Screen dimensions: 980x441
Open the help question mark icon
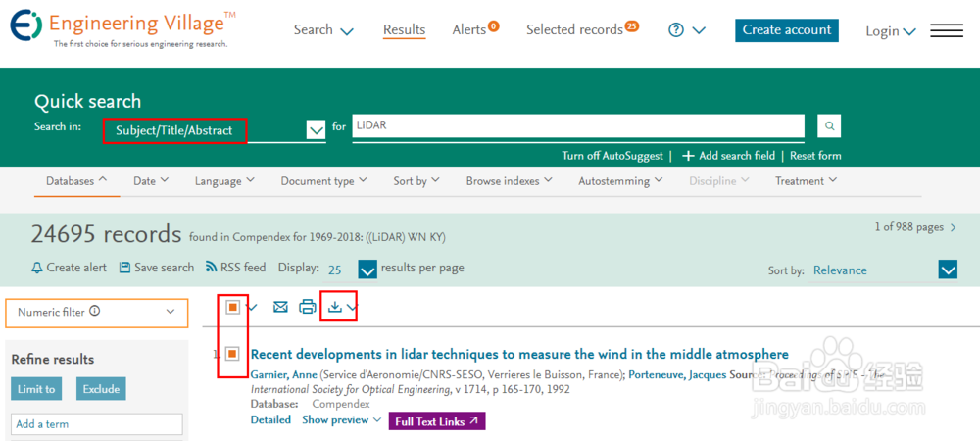(676, 30)
